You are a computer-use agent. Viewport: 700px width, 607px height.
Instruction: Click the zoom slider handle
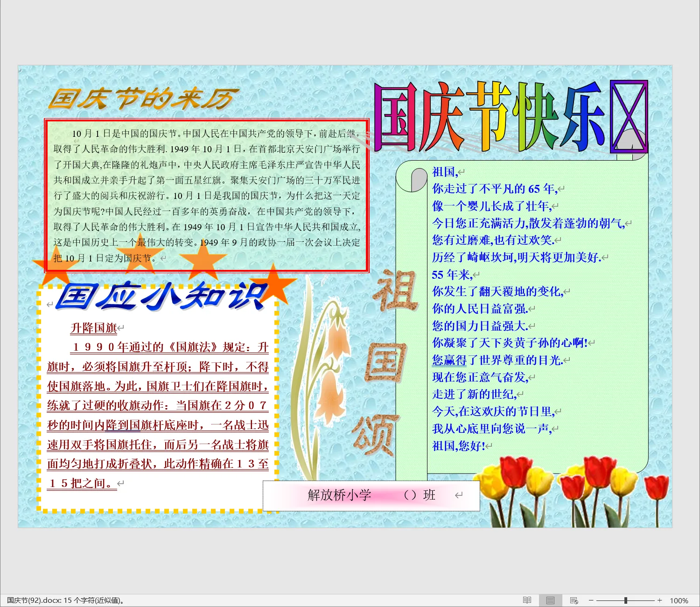[x=626, y=600]
